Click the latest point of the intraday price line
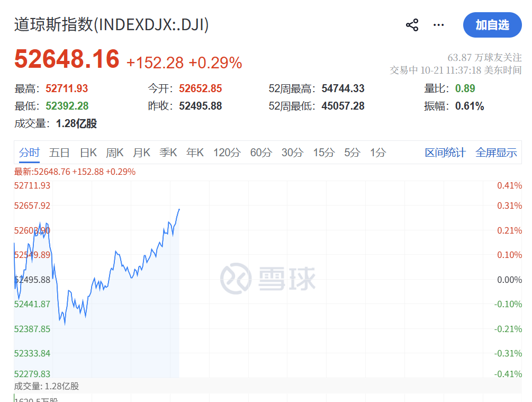 179,210
